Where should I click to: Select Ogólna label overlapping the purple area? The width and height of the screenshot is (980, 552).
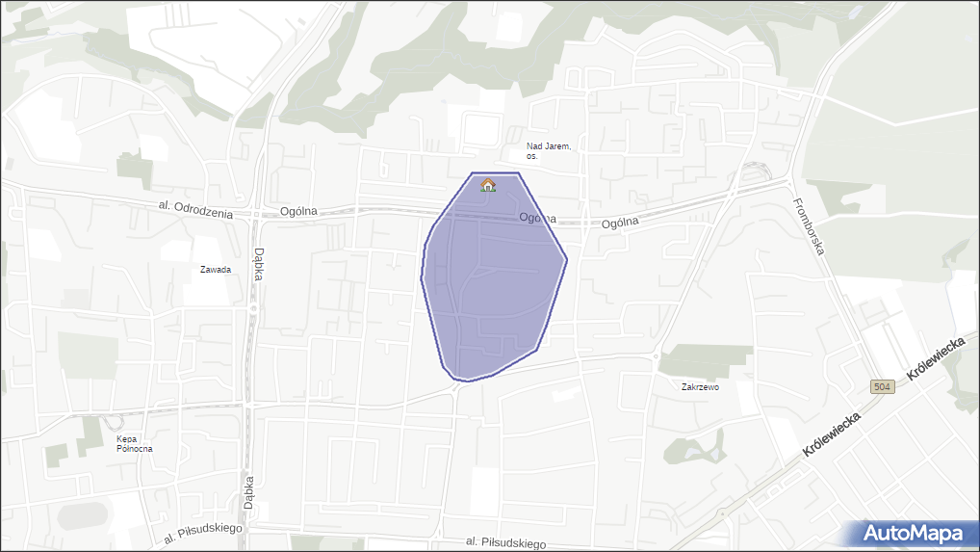click(537, 219)
